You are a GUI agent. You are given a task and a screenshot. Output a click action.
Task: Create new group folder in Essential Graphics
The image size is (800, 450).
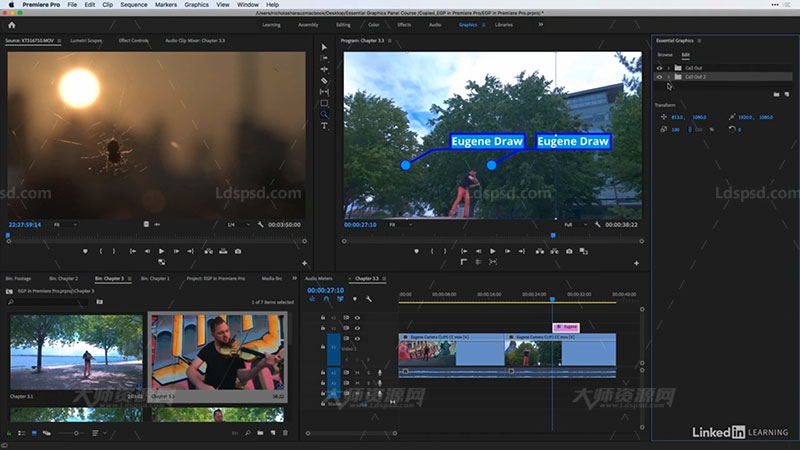(776, 94)
